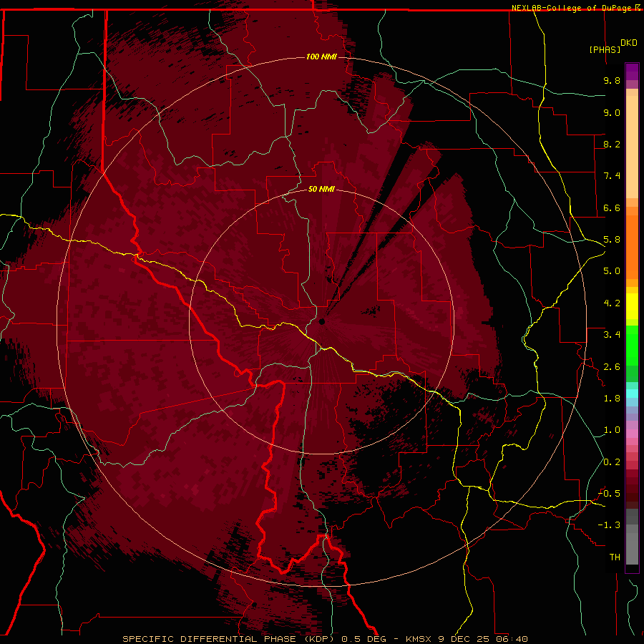This screenshot has width=644, height=644.
Task: Select the 4.2 scale label
Action: (x=612, y=303)
